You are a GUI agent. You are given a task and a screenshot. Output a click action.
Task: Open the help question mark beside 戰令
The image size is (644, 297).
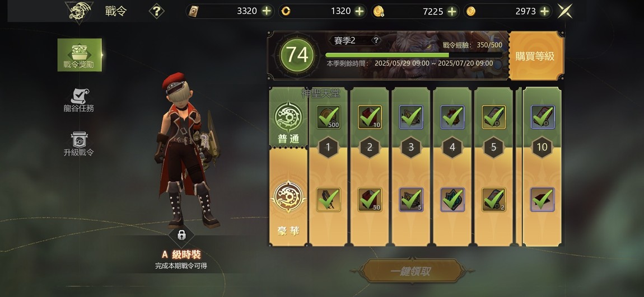pyautogui.click(x=156, y=11)
